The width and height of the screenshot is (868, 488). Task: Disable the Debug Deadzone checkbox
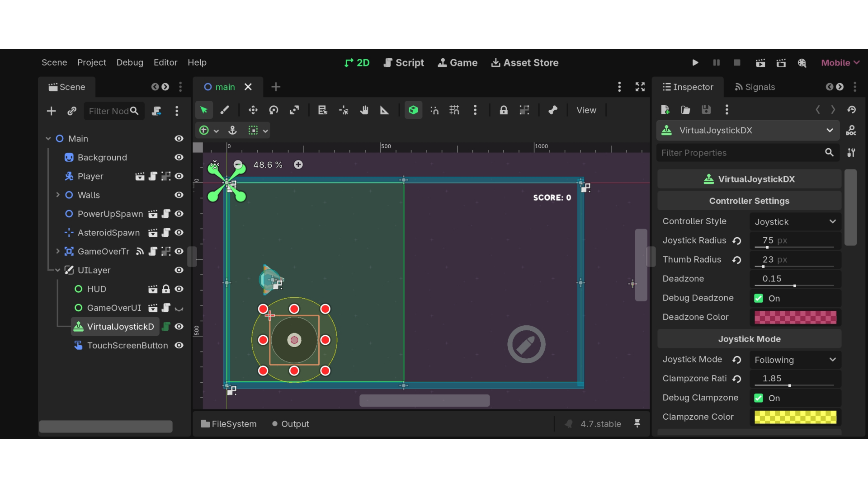[x=759, y=298]
